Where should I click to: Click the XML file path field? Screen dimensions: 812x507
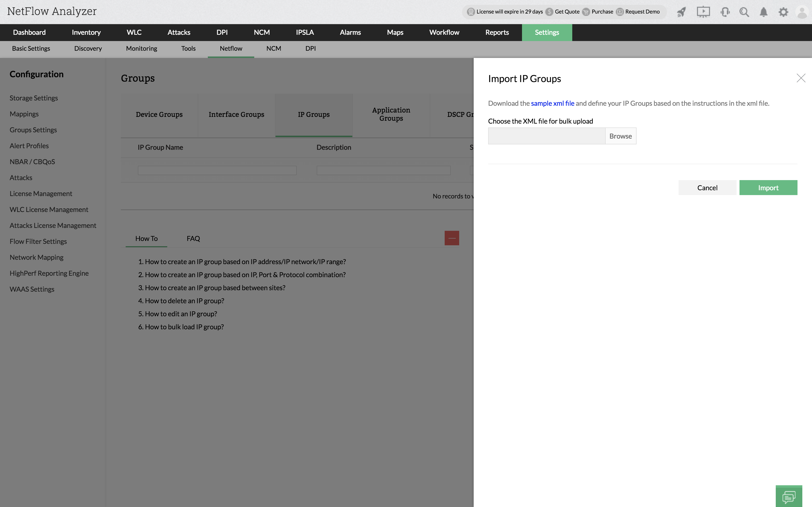point(546,136)
